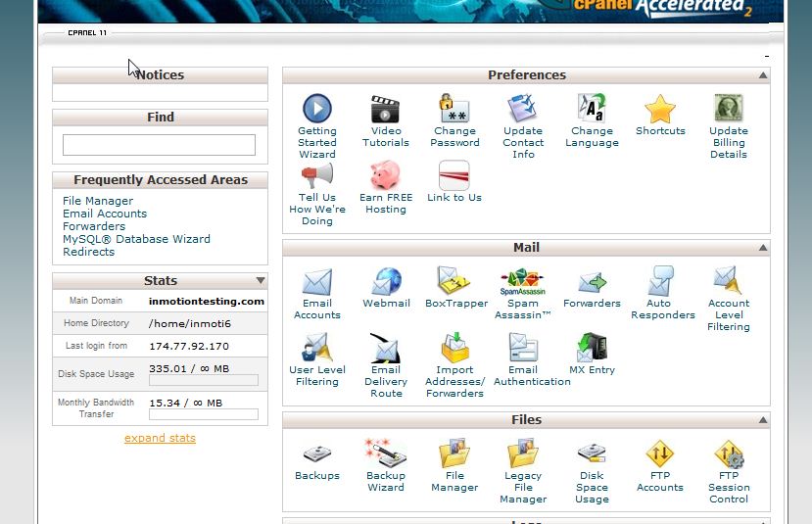
Task: Open the Getting Started Wizard icon
Action: [x=316, y=109]
